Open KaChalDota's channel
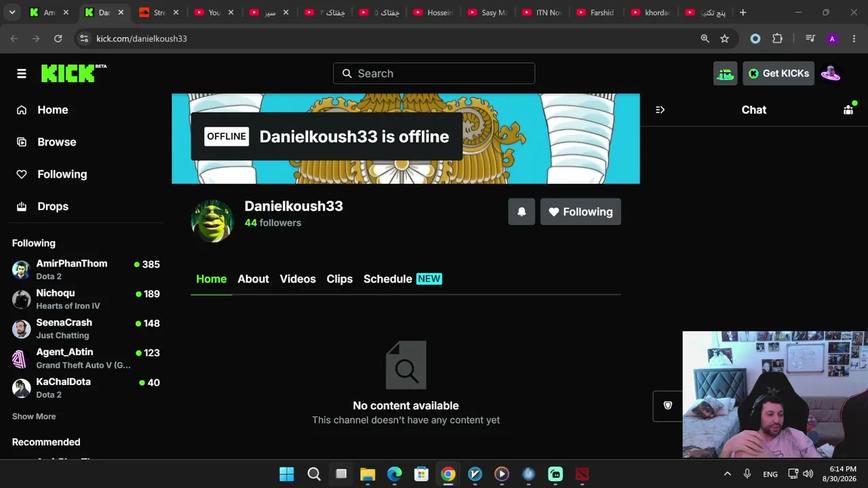The image size is (868, 488). point(86,388)
